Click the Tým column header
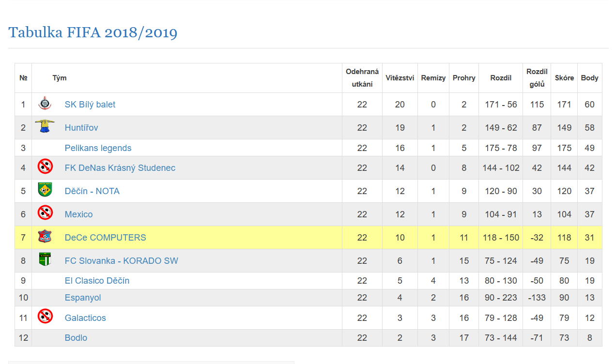Viewport: 616px width, 364px height. tap(60, 78)
